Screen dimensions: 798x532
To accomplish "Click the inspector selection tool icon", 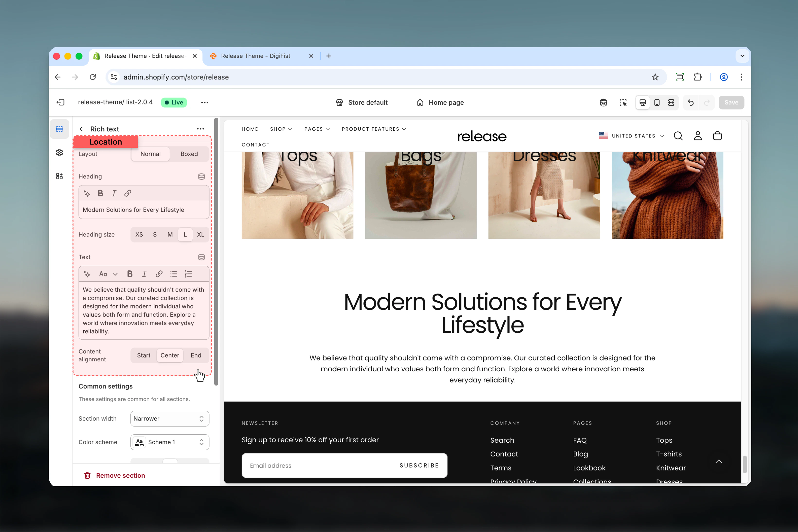I will [623, 102].
